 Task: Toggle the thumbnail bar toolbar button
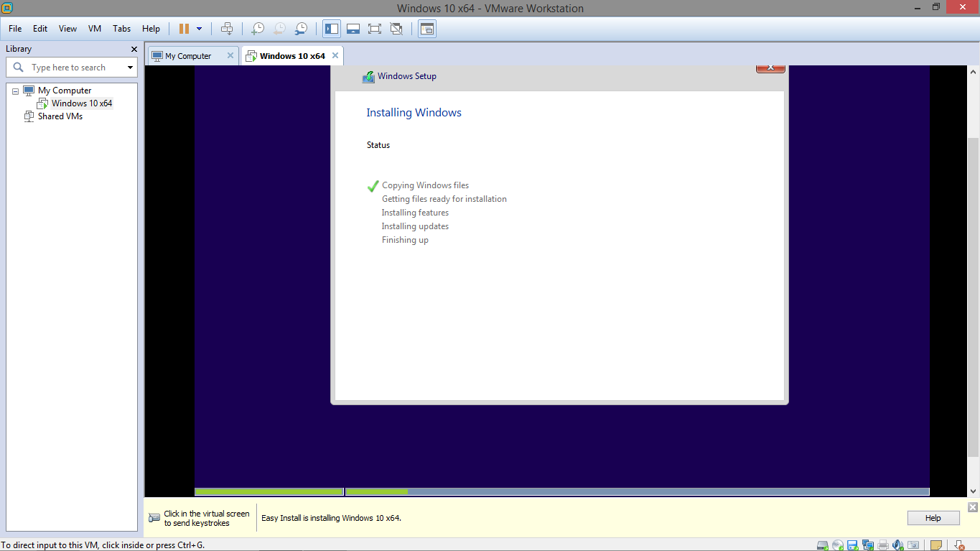[x=353, y=29]
